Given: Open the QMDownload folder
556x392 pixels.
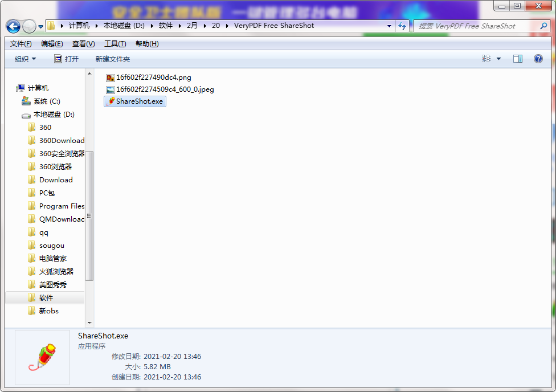Looking at the screenshot, I should coord(62,219).
